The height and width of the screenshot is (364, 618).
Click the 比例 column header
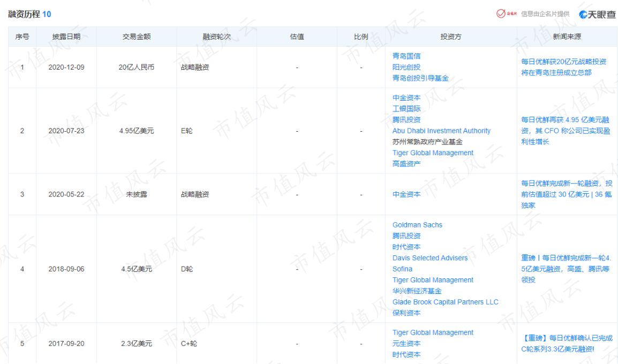tap(361, 36)
